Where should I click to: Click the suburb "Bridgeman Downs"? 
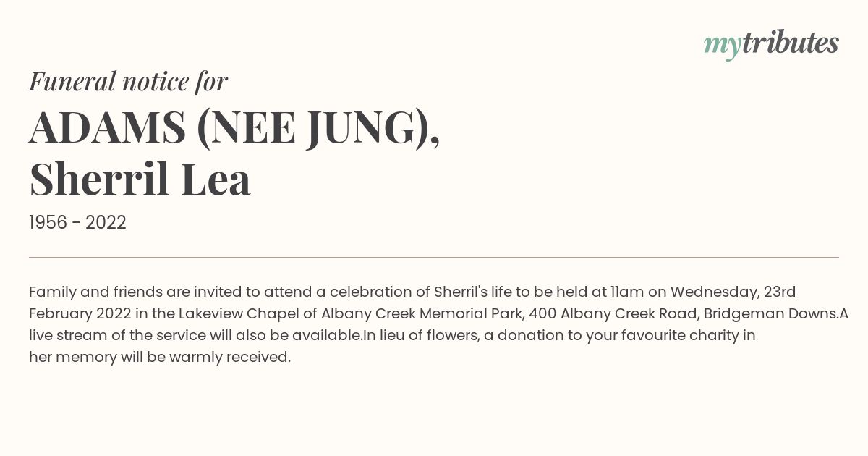(x=770, y=313)
